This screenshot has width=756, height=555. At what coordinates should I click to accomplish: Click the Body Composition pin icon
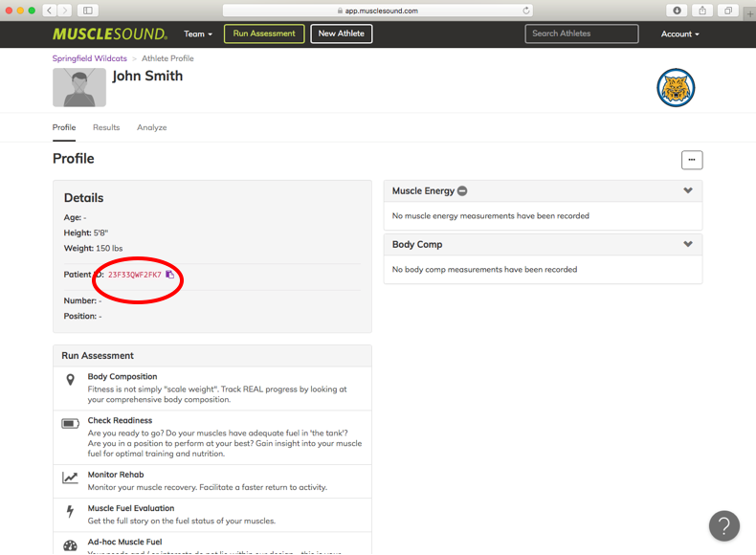coord(71,380)
